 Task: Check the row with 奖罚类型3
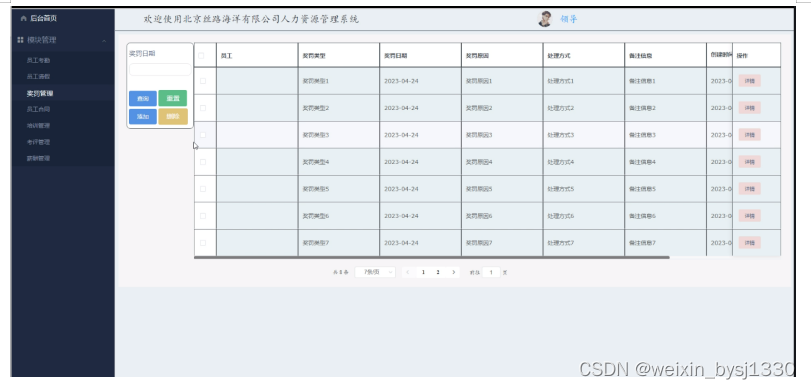point(203,135)
